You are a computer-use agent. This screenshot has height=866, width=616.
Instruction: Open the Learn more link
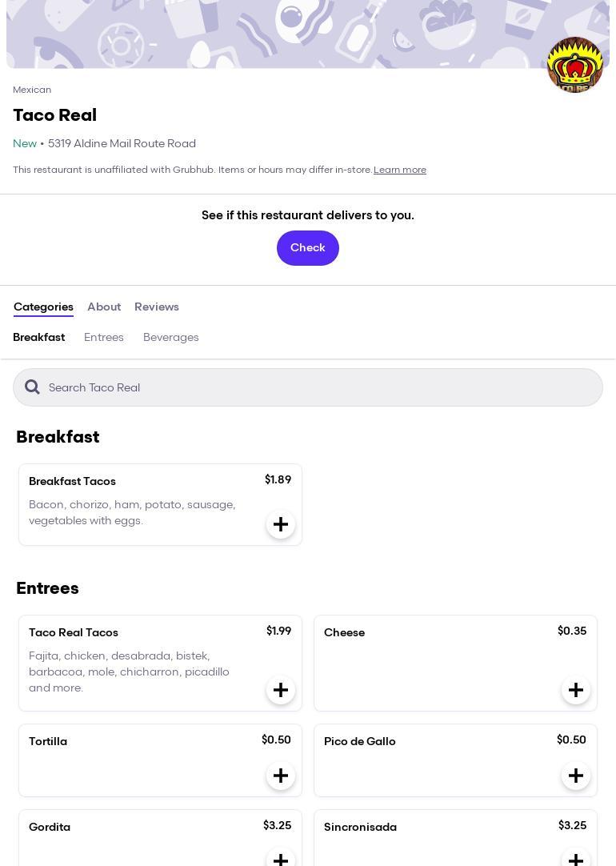click(x=400, y=170)
